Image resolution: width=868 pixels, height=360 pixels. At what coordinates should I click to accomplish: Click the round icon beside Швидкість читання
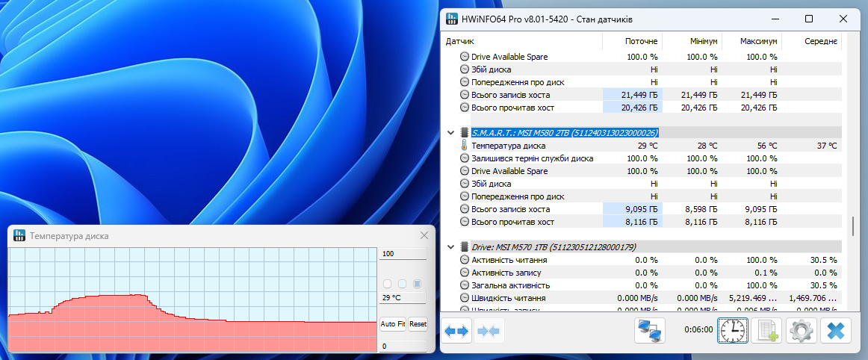465,298
